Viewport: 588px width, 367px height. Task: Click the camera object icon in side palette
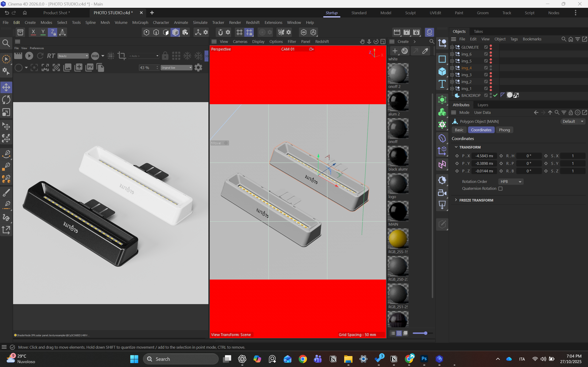(x=442, y=193)
